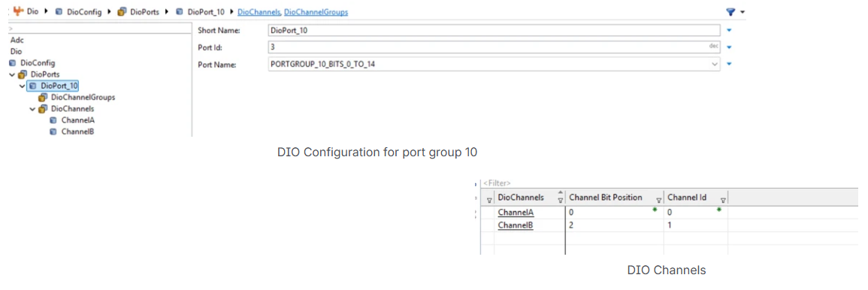Select DioChannels label in the tree

pyautogui.click(x=72, y=109)
